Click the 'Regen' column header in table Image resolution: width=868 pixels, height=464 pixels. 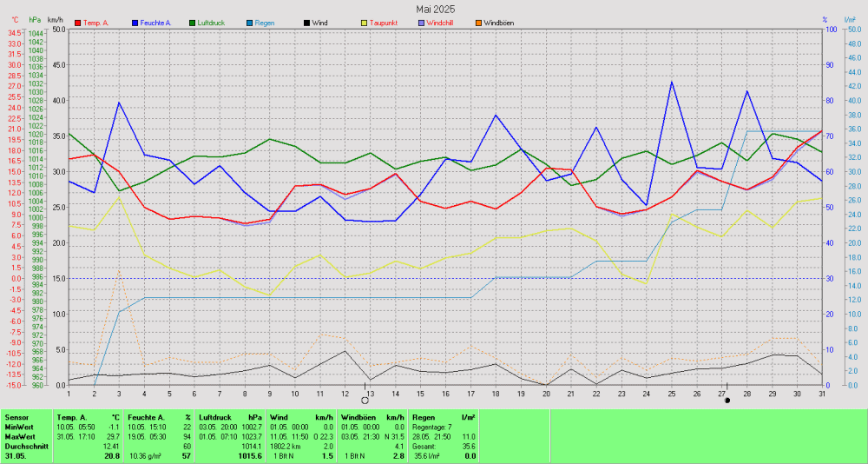(424, 417)
